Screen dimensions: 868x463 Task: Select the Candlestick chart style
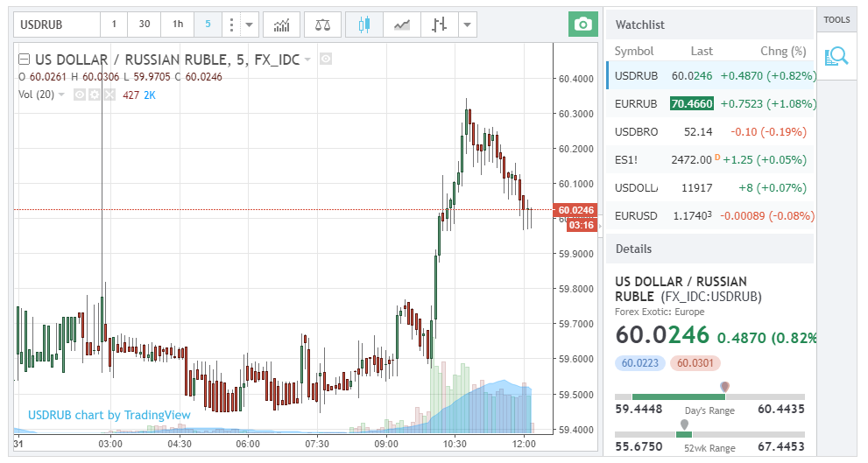(x=363, y=25)
